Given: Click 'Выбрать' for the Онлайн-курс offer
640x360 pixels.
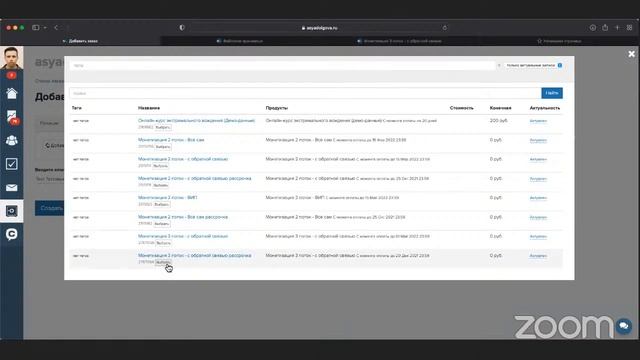Looking at the screenshot, I should [x=163, y=127].
